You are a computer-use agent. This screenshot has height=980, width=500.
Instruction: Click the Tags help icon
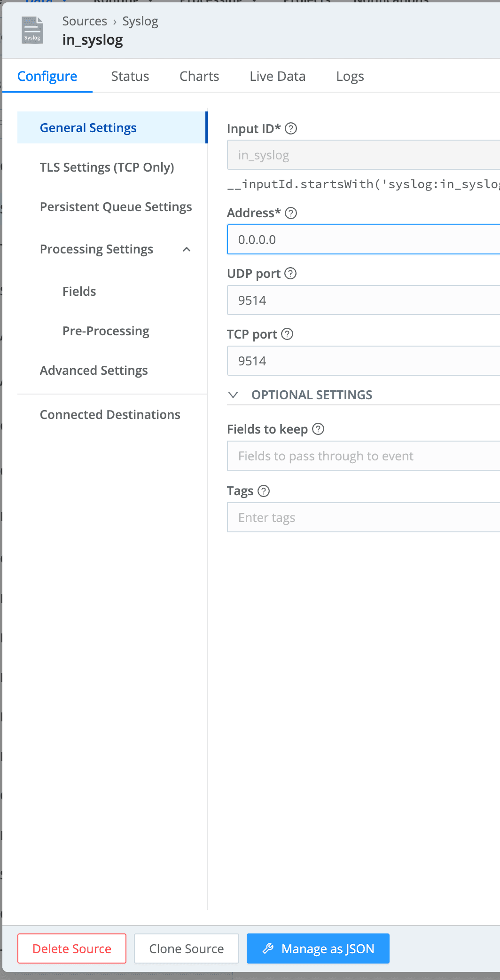264,491
